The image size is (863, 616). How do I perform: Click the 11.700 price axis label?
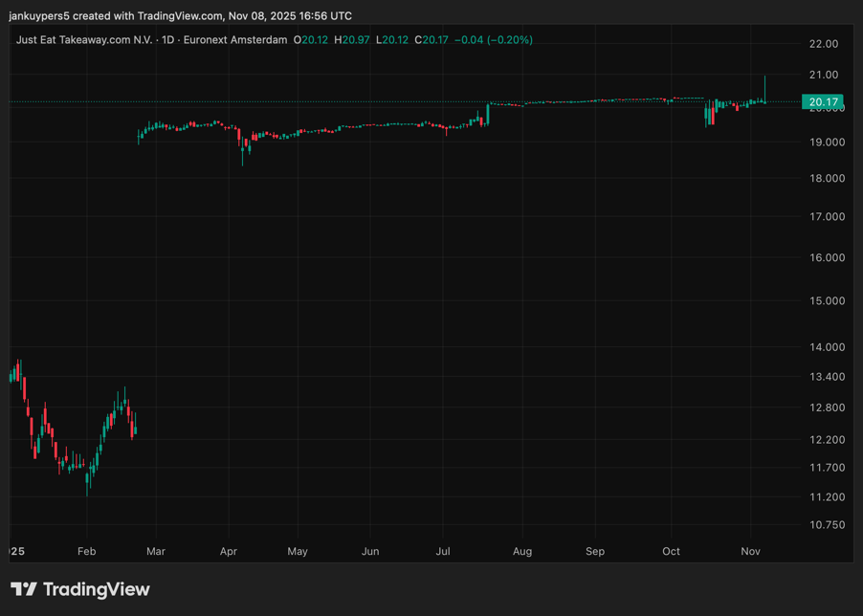pyautogui.click(x=827, y=468)
